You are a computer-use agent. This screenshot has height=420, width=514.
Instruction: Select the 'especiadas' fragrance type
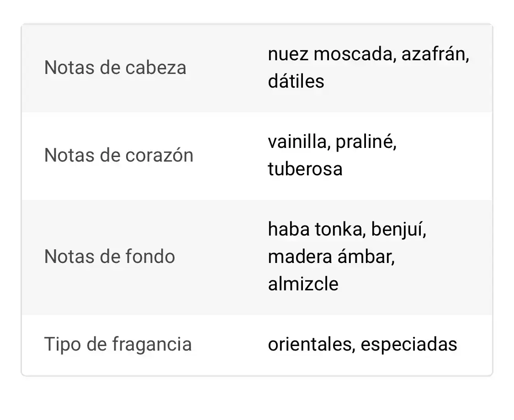pos(409,344)
